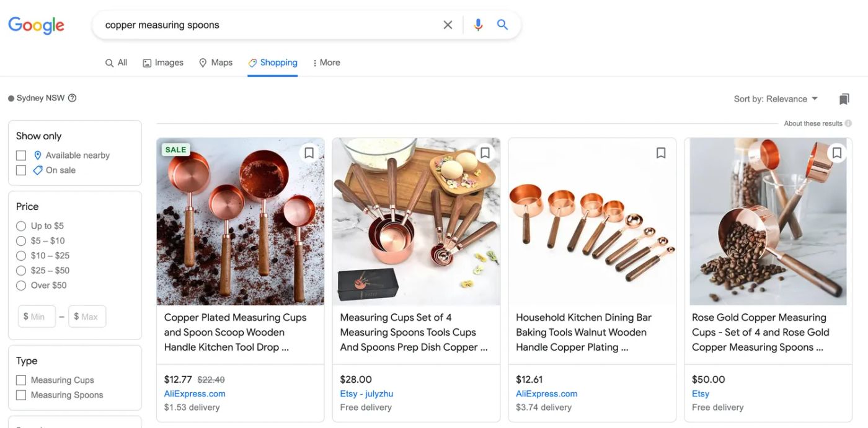Viewport: 868px width, 428px height.
Task: Open the AliExpress.com link under $12.77 item
Action: click(194, 393)
